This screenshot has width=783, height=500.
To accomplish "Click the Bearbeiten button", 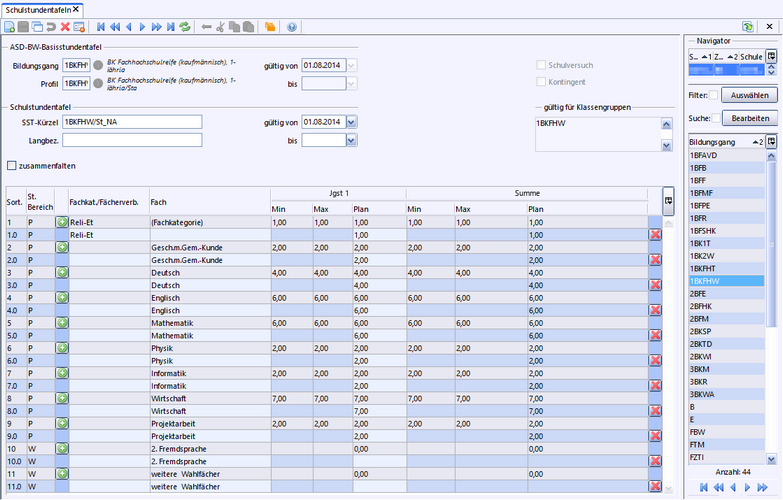I will 748,118.
